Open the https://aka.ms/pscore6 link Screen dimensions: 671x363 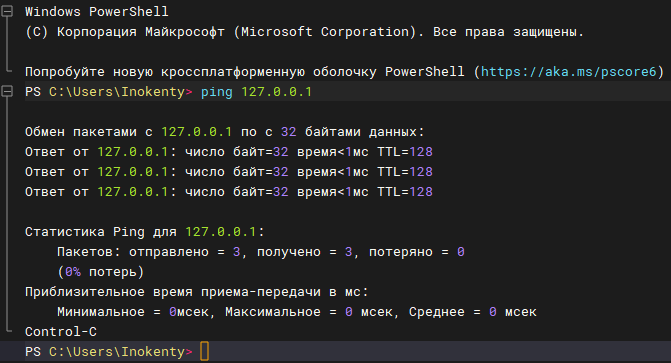(568, 71)
